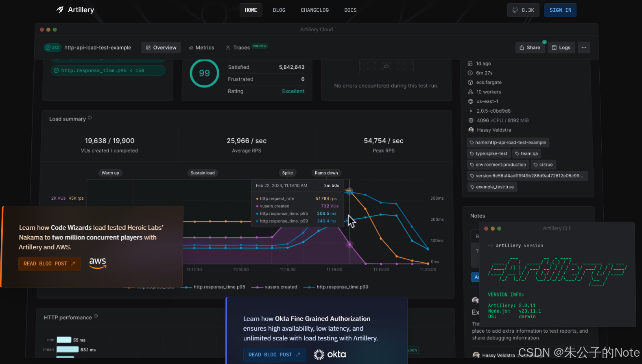Click the Satisfied 5,842,643 row
Viewport: 642px width, 364px height.
pyautogui.click(x=266, y=67)
